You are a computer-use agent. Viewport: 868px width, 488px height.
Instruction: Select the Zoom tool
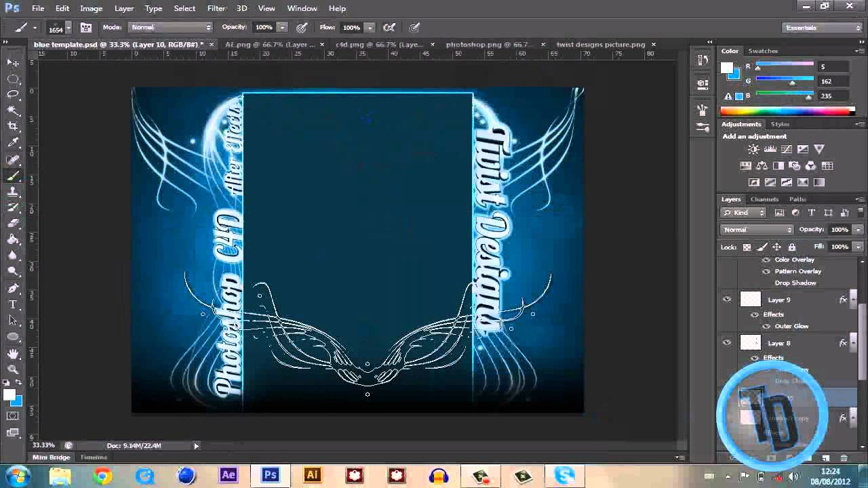13,369
